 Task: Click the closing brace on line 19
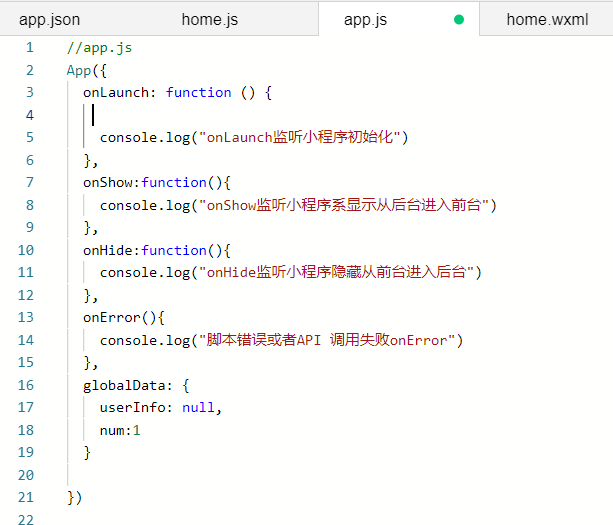pos(87,453)
